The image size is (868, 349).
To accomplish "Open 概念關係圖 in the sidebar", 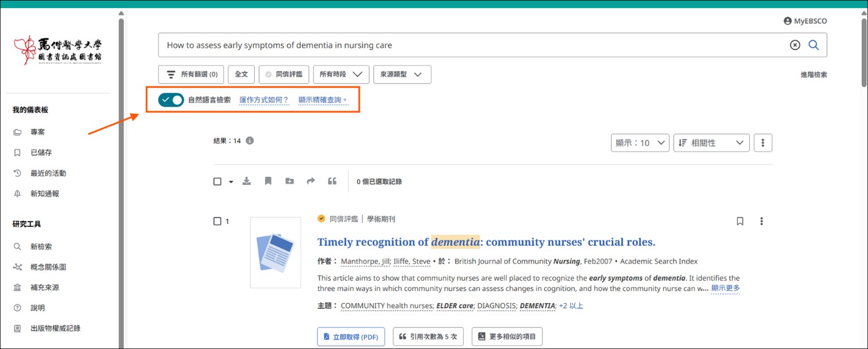I will pyautogui.click(x=47, y=267).
